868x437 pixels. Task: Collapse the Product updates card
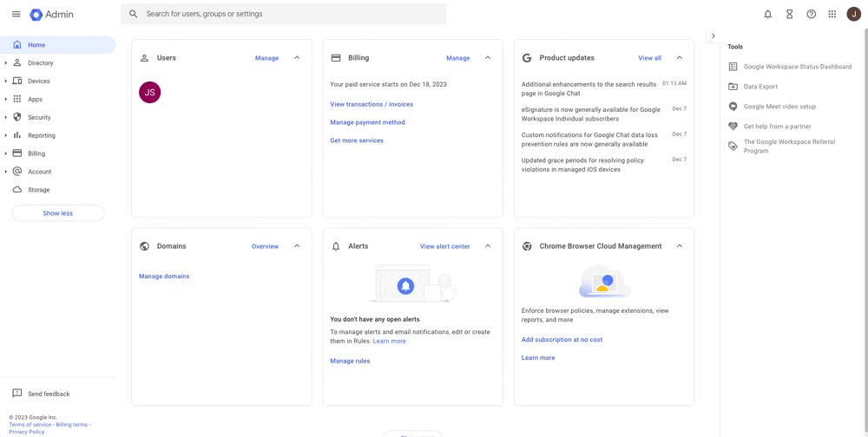[x=680, y=57]
